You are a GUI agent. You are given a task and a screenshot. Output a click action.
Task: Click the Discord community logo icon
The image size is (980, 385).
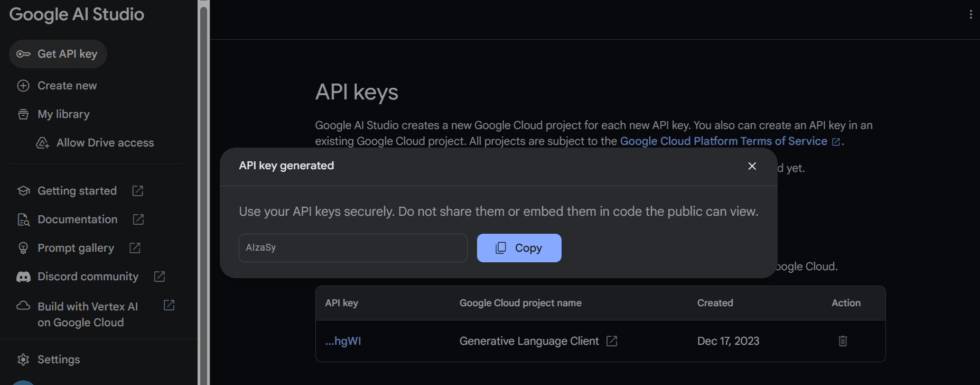[23, 277]
